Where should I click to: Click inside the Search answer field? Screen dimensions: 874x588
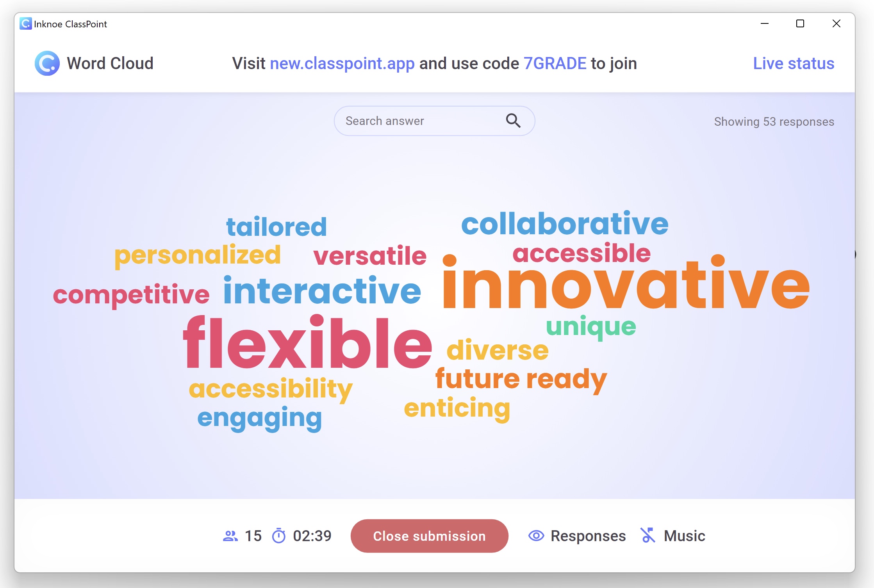click(410, 121)
